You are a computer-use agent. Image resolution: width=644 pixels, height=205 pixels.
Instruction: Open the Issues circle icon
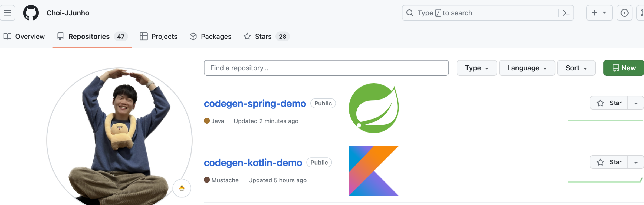624,13
